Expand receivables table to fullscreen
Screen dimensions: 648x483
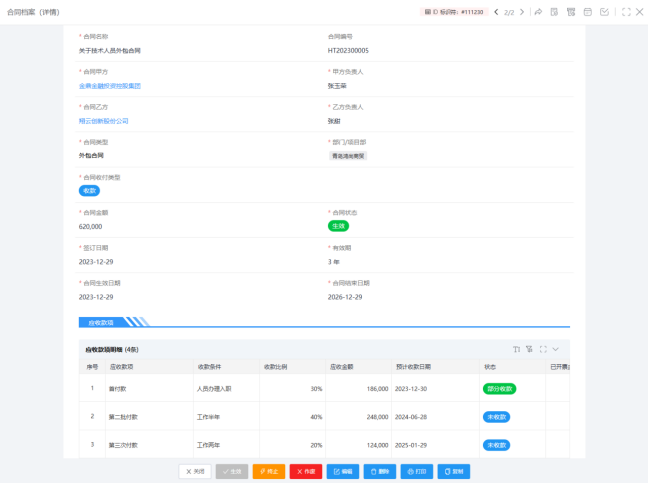click(x=543, y=349)
